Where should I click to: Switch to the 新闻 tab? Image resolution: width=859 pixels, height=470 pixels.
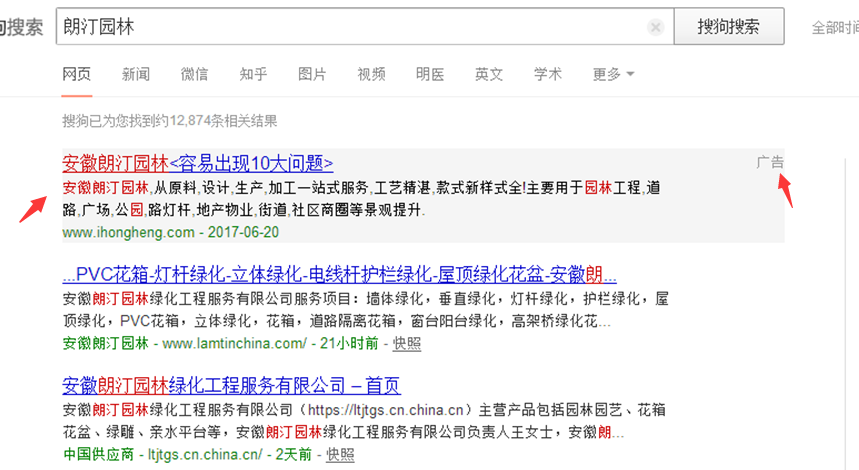click(x=136, y=74)
